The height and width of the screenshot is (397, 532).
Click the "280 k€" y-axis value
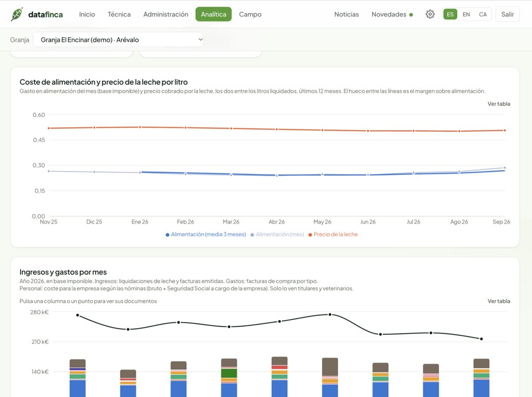point(40,312)
